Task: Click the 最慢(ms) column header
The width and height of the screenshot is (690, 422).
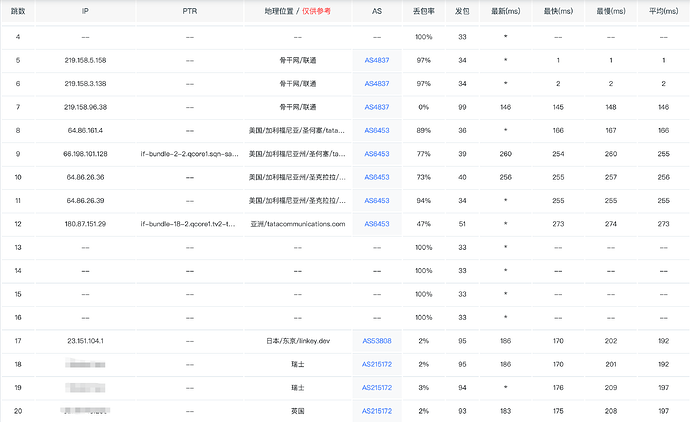Action: (x=611, y=11)
